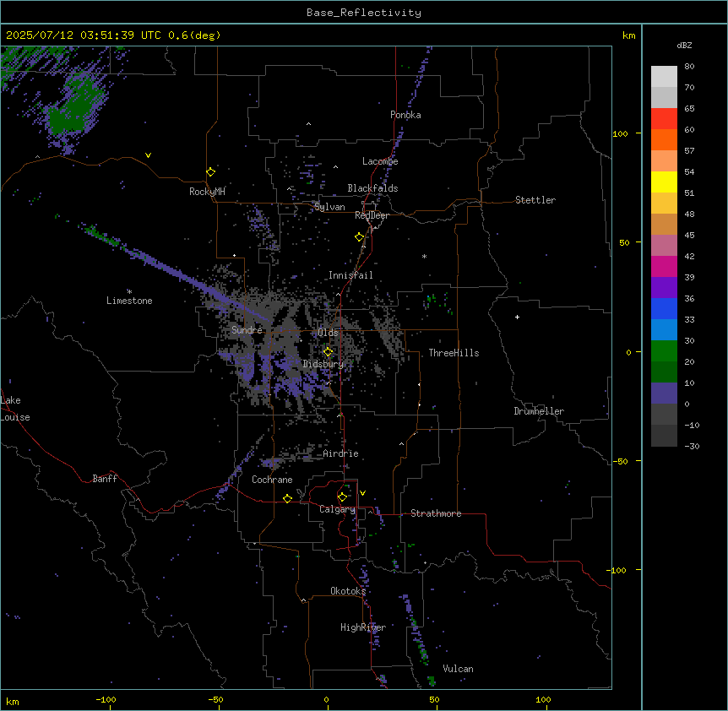Click the Limestone label
The image size is (728, 711).
(129, 301)
